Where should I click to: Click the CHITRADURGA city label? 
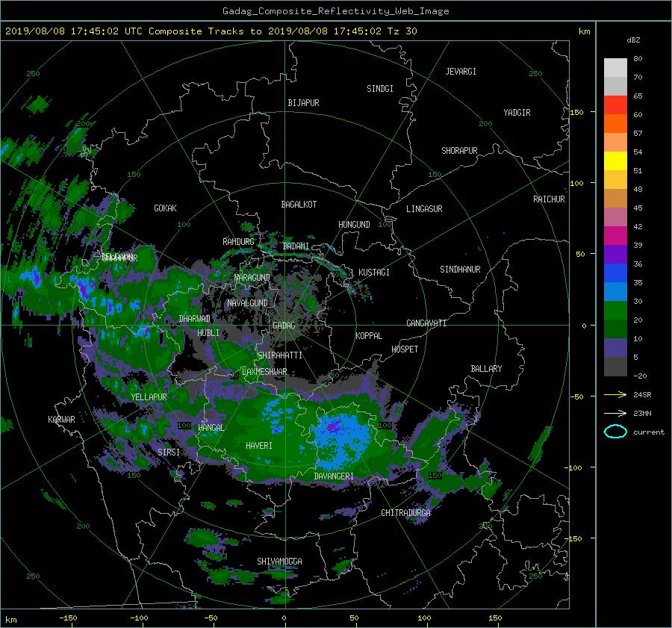click(x=406, y=513)
